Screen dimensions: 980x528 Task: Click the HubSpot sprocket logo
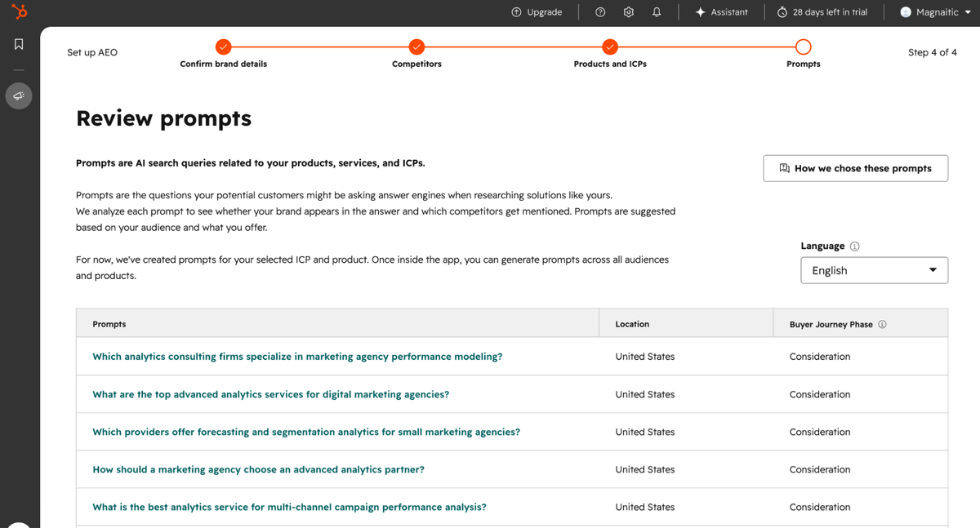(x=20, y=11)
